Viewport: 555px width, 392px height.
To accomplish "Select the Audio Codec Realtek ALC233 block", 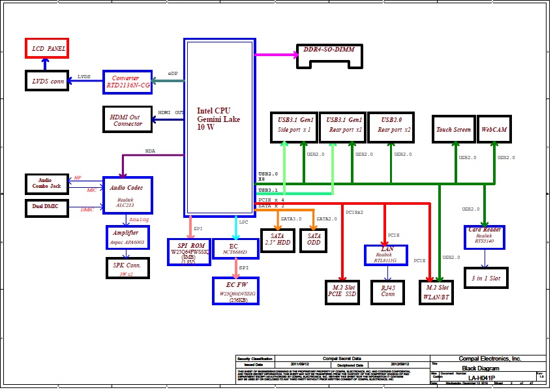I will coord(127,196).
